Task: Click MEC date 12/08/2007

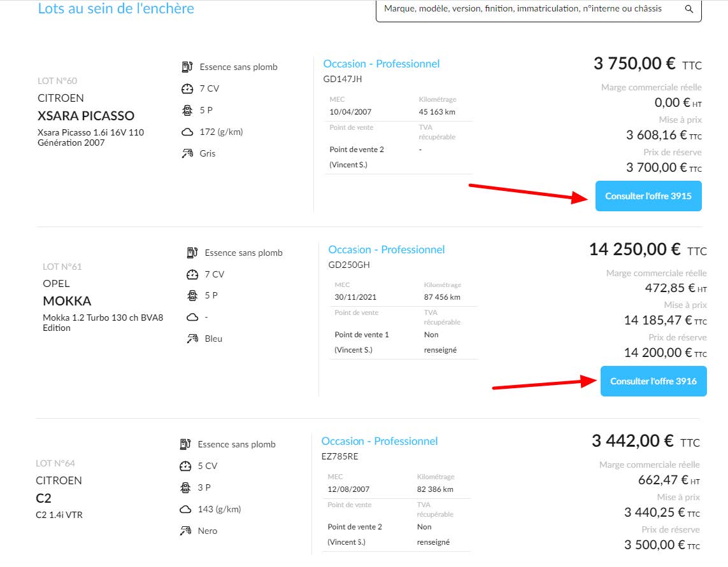Action: pyautogui.click(x=348, y=489)
